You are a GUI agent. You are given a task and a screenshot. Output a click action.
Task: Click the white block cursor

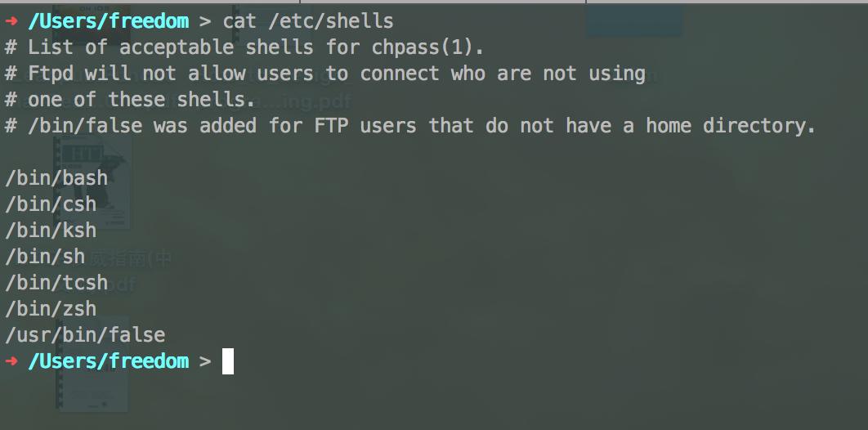(227, 361)
